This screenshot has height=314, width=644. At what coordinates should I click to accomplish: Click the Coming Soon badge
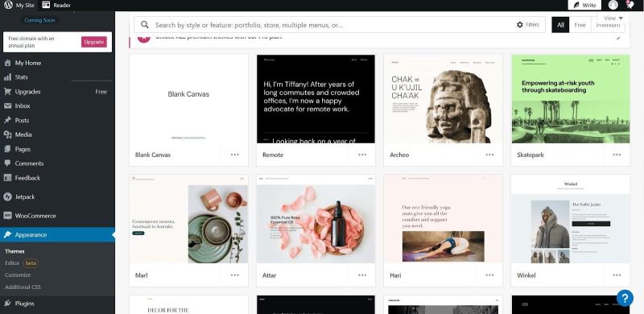coord(39,20)
